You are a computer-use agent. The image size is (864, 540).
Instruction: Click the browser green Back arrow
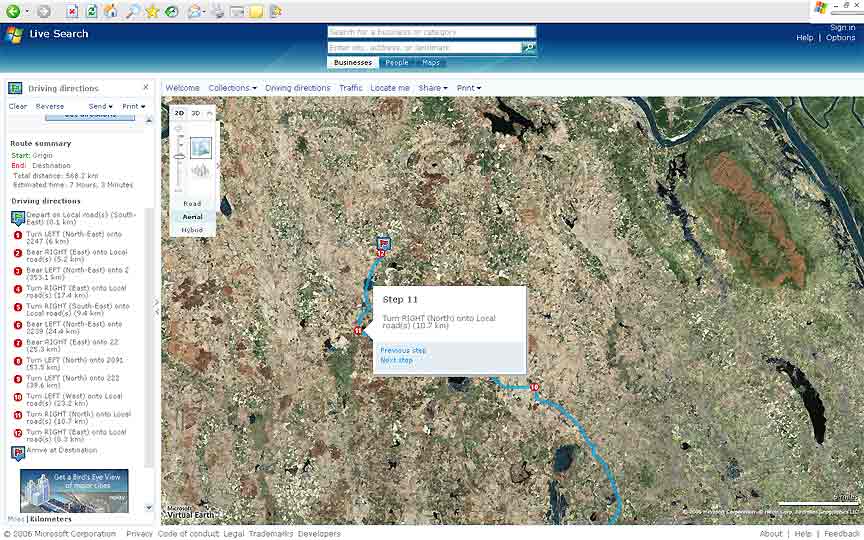(x=13, y=11)
